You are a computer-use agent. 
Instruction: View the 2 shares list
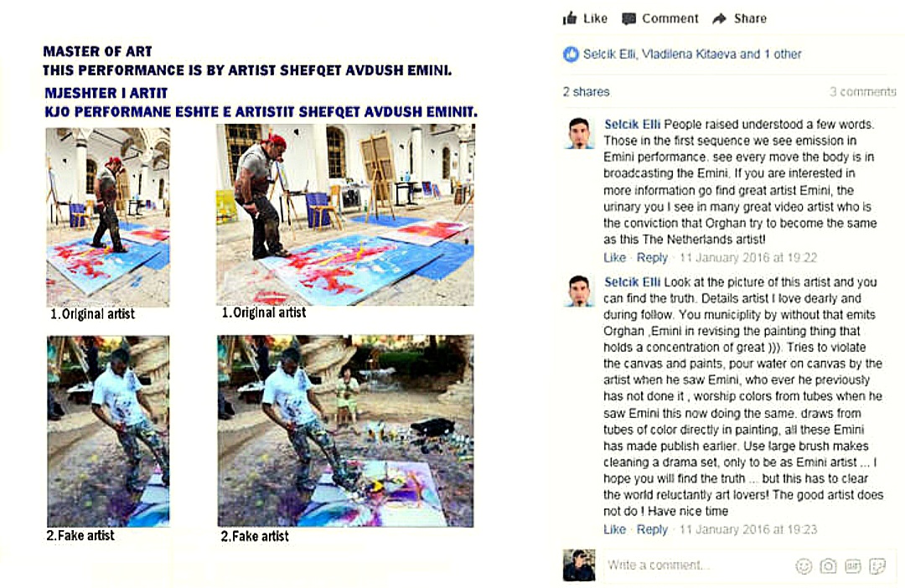[x=586, y=92]
